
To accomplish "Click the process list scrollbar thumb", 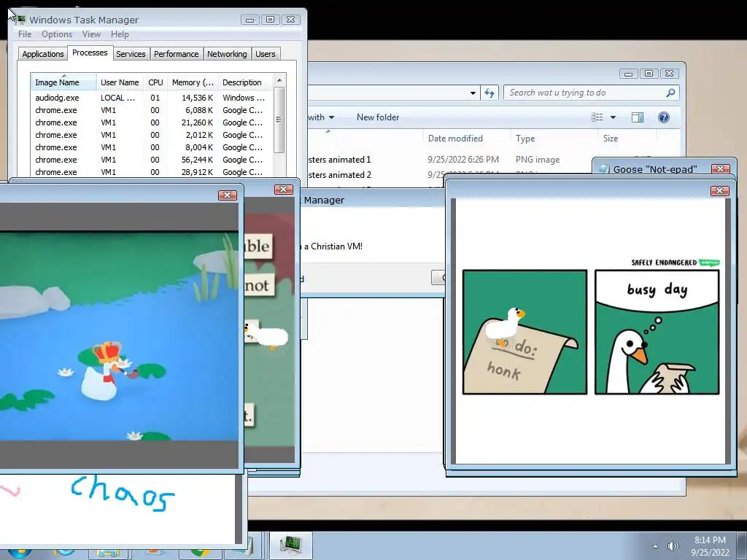I will click(279, 120).
